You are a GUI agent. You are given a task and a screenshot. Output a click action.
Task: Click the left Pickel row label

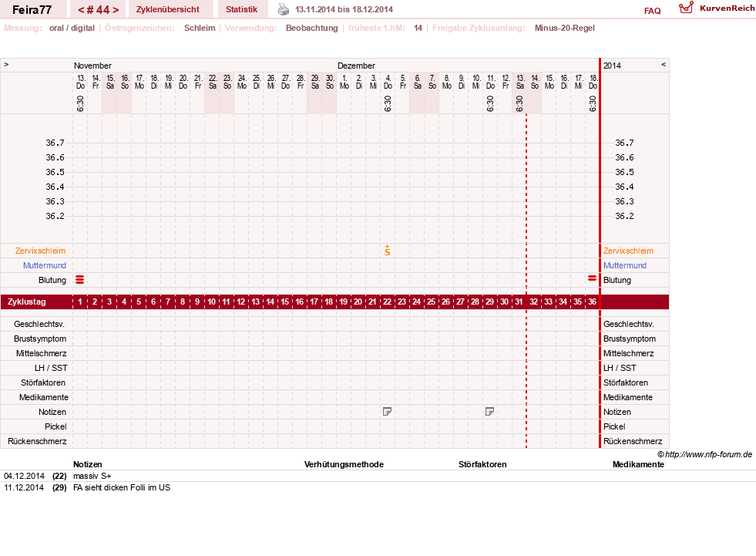[55, 426]
